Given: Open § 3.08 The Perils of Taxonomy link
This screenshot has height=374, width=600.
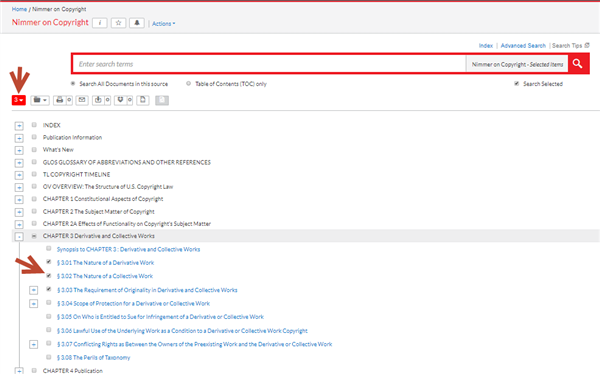Looking at the screenshot, I should click(x=93, y=358).
